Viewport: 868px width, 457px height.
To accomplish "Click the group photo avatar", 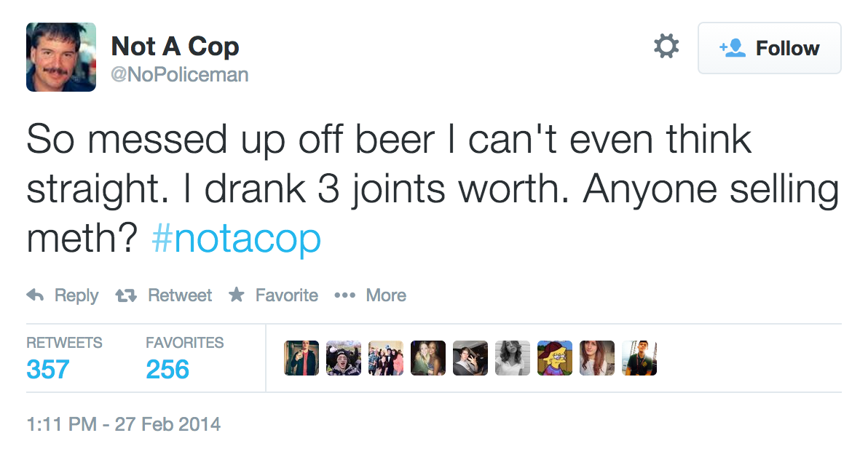I will (x=386, y=358).
